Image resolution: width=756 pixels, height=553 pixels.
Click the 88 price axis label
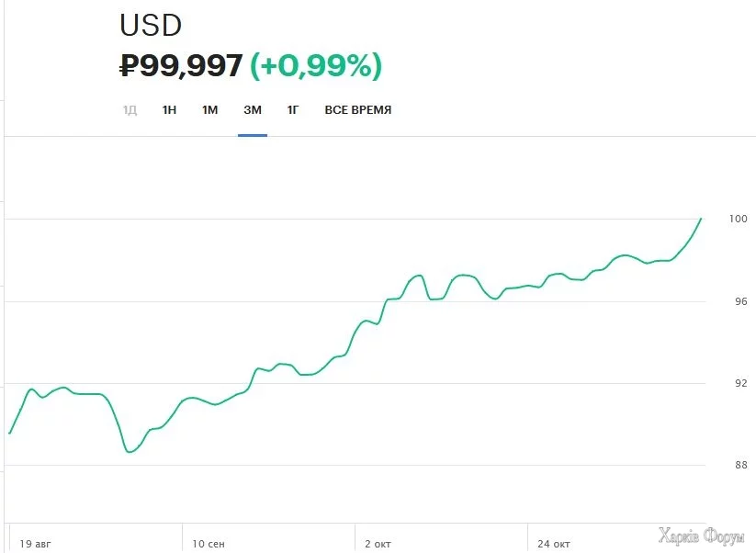pos(740,465)
